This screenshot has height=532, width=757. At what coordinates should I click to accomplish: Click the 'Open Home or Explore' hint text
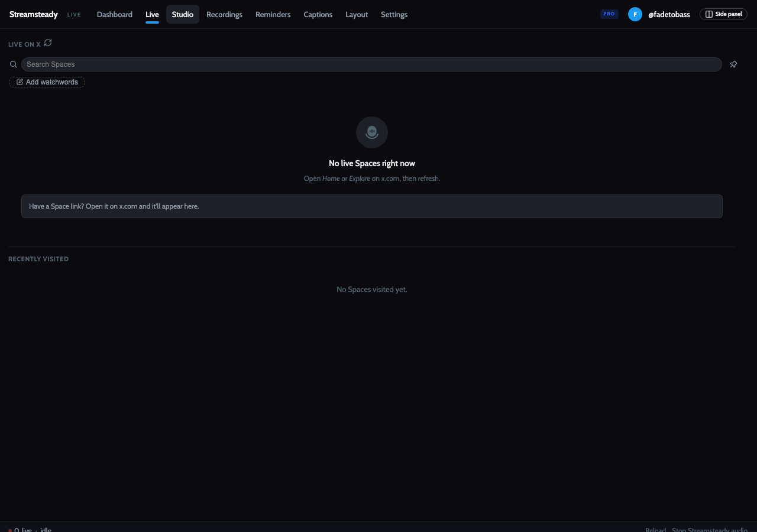pyautogui.click(x=372, y=179)
